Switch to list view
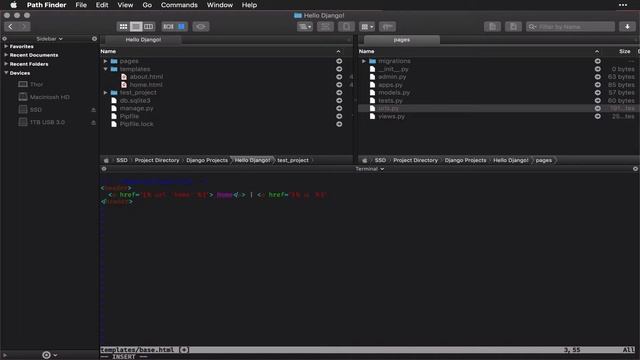Viewport: 640px width, 360px height. click(136, 27)
